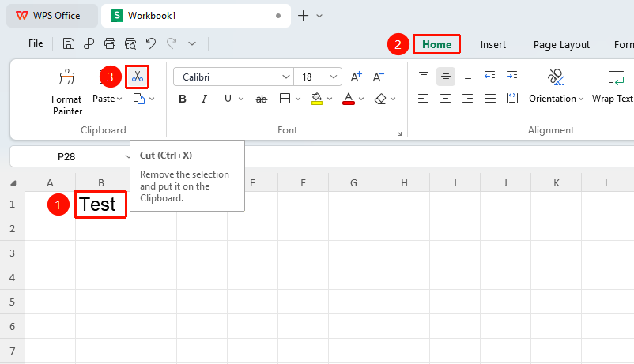Apply red font color to text
Screen dimensions: 634x364
pos(349,99)
